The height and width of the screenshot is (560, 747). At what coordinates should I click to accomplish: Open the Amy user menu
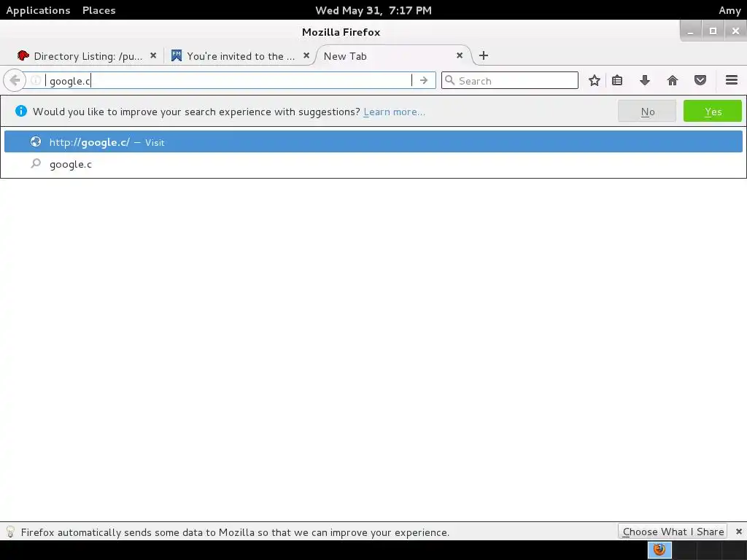point(729,10)
